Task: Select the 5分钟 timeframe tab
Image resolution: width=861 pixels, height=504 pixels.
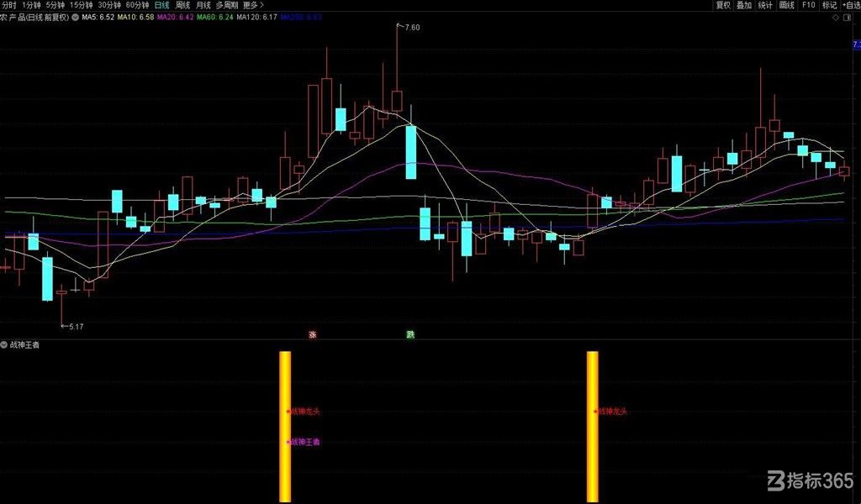Action: tap(55, 5)
